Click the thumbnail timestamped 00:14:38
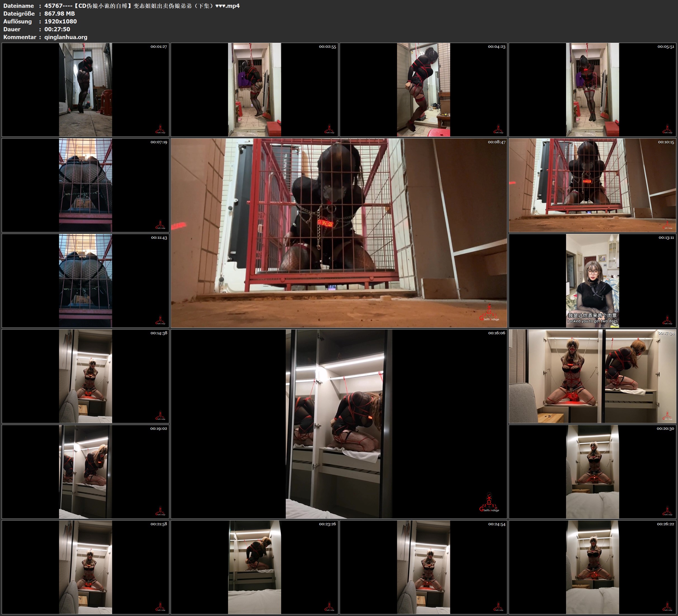This screenshot has height=616, width=678. [x=85, y=376]
